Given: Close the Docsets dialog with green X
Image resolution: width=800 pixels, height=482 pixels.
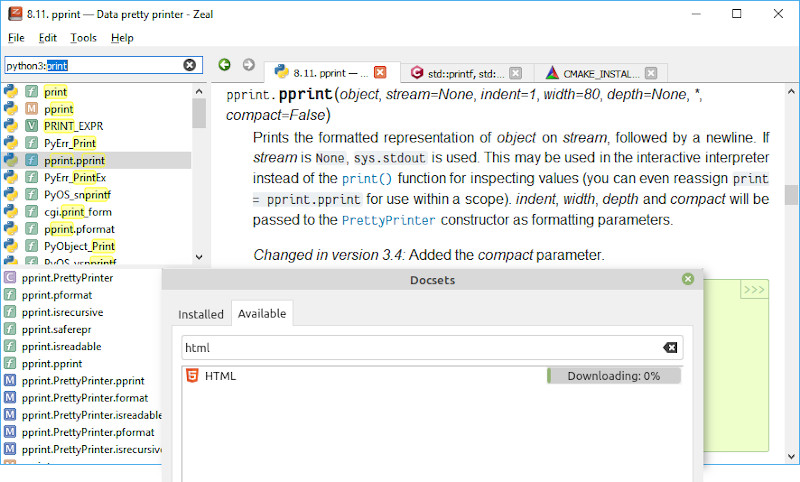Looking at the screenshot, I should coord(688,280).
